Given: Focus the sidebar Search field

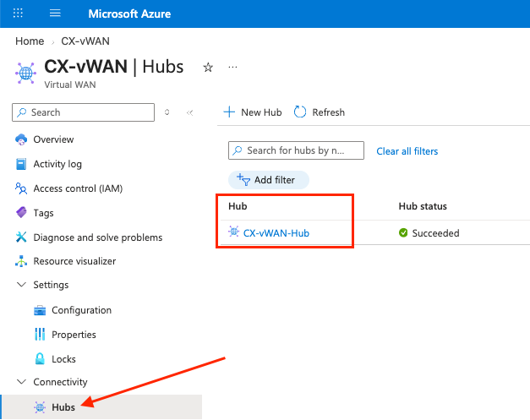Looking at the screenshot, I should [x=83, y=112].
